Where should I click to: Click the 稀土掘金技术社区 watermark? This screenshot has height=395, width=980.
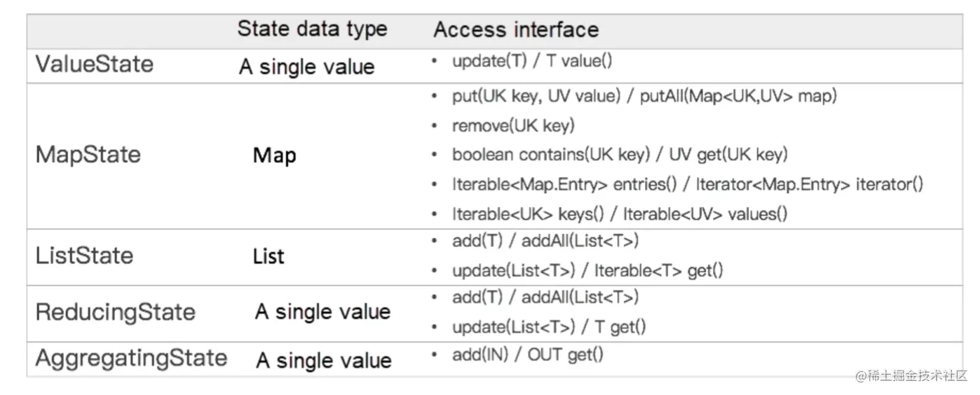(911, 375)
